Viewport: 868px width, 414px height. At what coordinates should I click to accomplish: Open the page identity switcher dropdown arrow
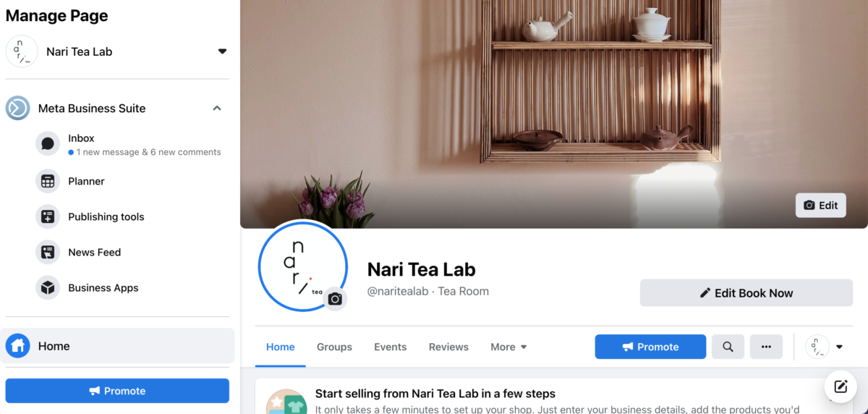click(839, 347)
